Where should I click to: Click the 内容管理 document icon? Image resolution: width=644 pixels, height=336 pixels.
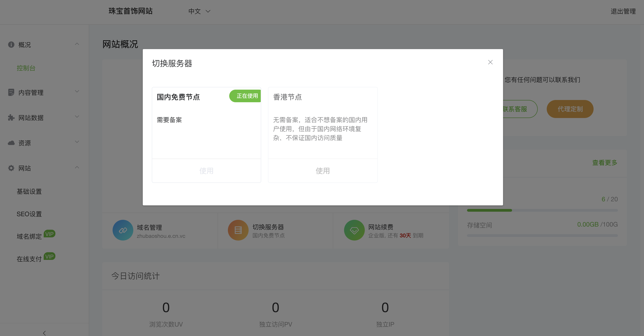[x=11, y=93]
